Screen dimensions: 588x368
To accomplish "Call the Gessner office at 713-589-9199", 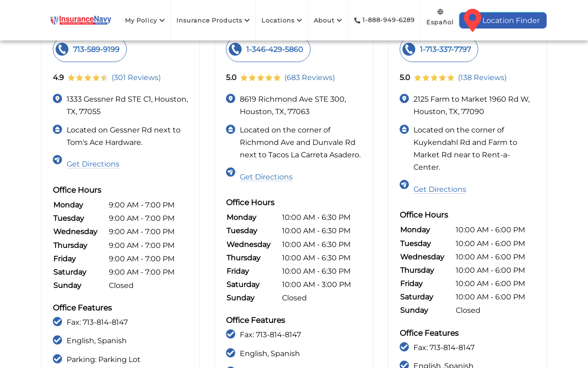I will pyautogui.click(x=90, y=50).
